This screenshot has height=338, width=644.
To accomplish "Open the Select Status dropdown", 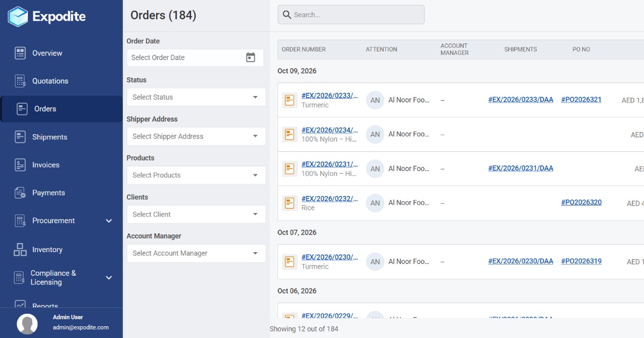I will [196, 97].
